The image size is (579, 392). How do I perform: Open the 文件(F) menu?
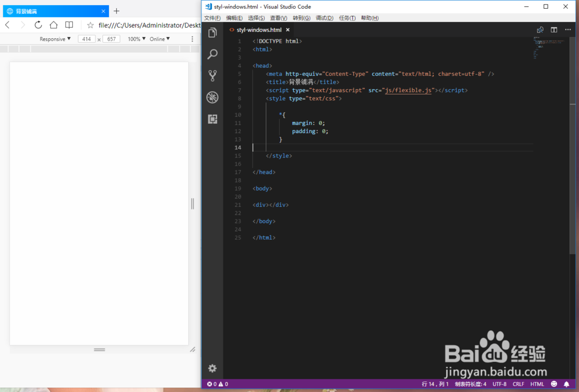point(212,18)
